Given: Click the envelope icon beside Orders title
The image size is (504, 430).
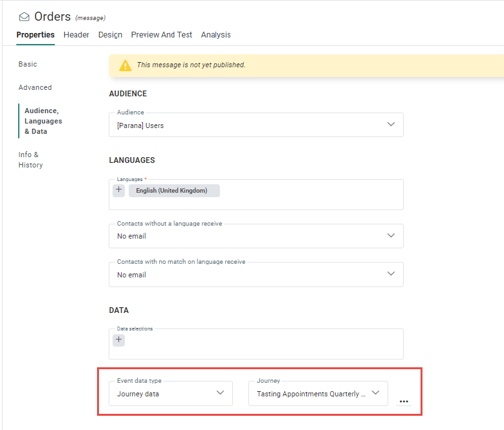Looking at the screenshot, I should [x=24, y=17].
